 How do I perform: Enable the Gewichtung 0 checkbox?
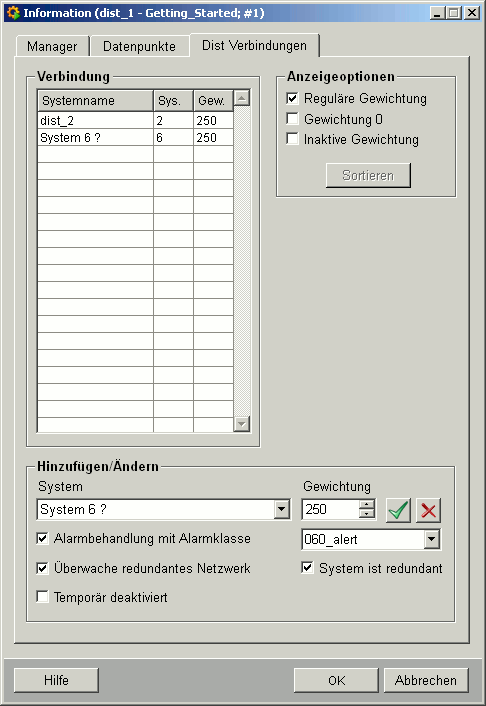pyautogui.click(x=292, y=118)
